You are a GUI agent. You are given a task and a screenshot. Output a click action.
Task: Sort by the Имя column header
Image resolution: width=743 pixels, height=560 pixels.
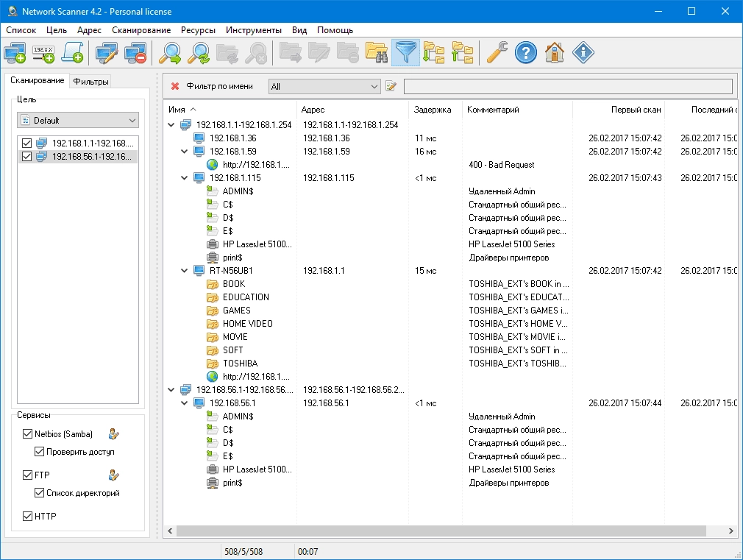[x=230, y=110]
